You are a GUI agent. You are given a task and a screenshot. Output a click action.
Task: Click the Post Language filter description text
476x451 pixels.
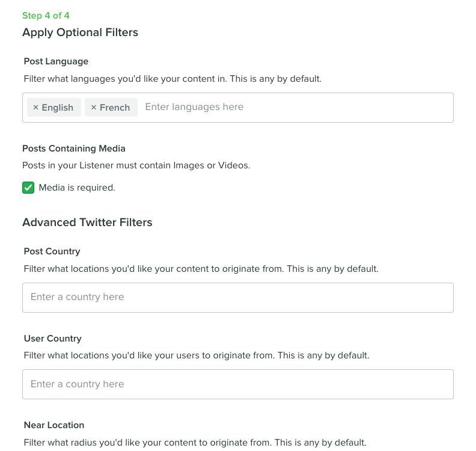tap(172, 79)
